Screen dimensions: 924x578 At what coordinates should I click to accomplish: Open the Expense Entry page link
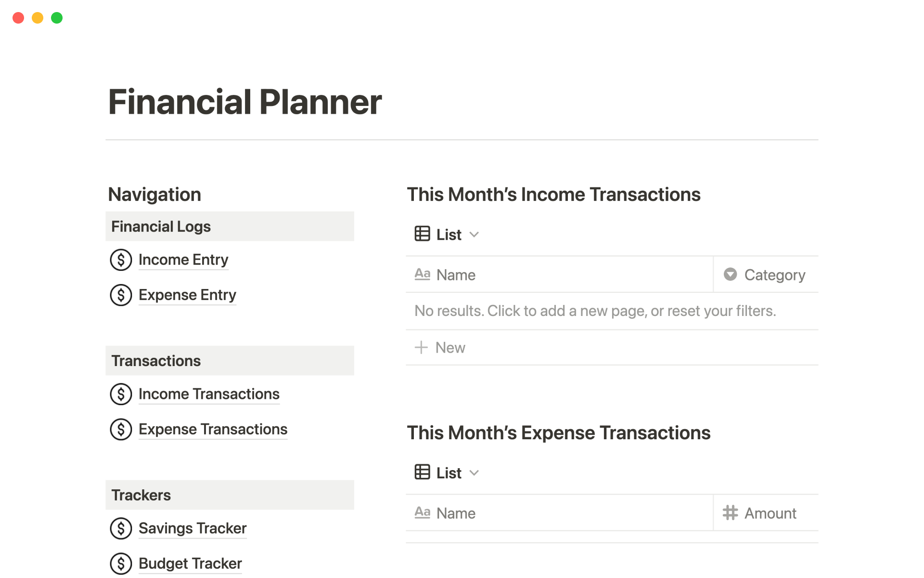(x=187, y=295)
